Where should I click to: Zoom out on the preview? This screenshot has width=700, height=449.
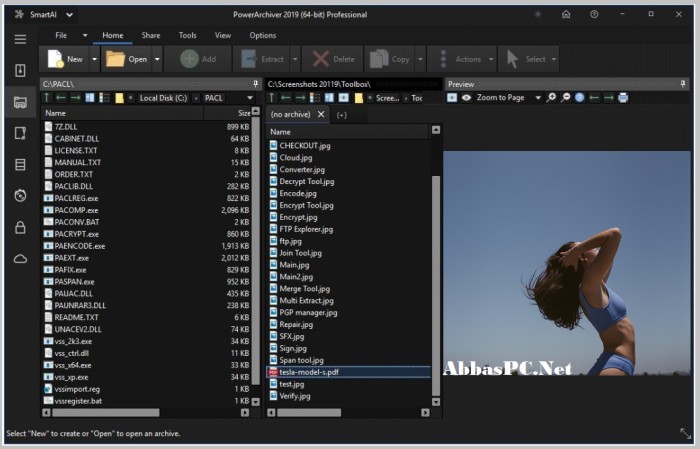point(566,97)
